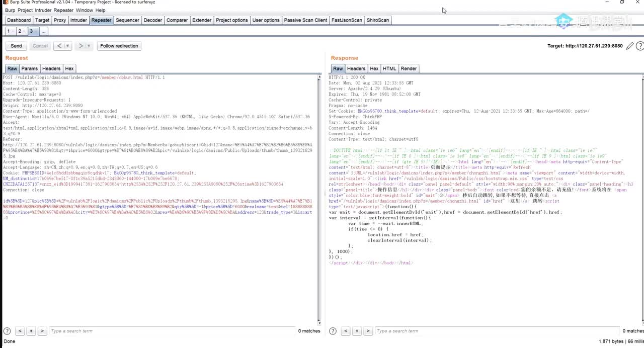Select Repeater request tab 2
Viewport: 644px width, 348px height.
21,31
